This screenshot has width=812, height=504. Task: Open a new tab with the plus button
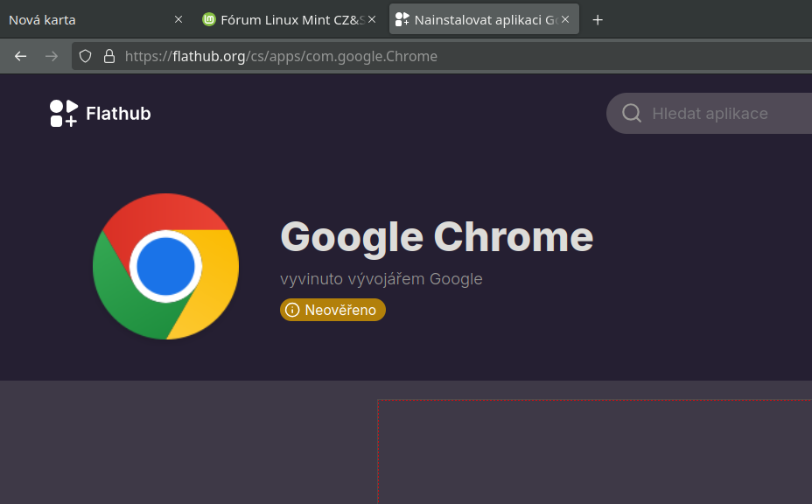coord(598,19)
